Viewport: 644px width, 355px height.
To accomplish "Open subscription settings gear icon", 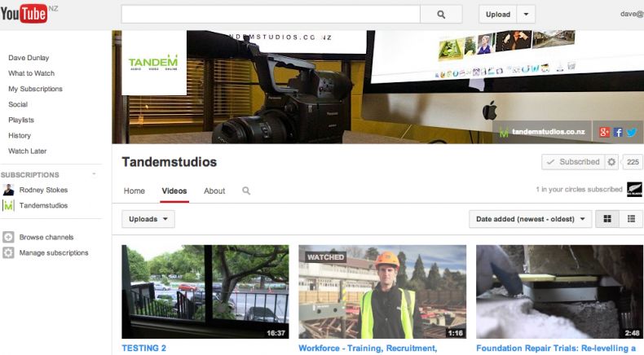I will pyautogui.click(x=611, y=162).
